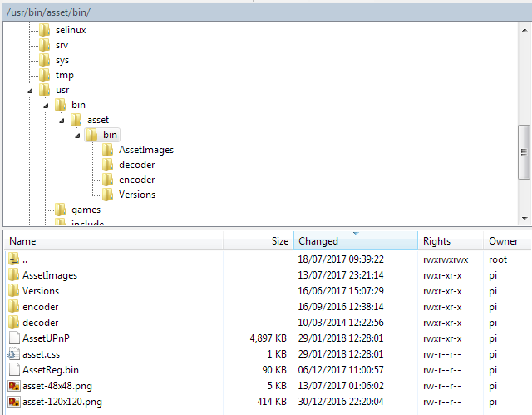Sort by the Rights column header
Screen dimensions: 532x415
(450, 241)
